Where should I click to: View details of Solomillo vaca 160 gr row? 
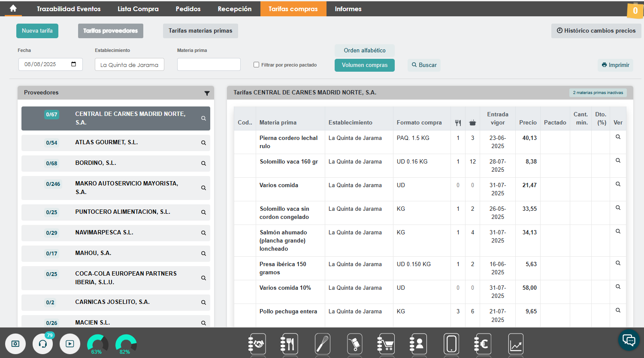pos(618,161)
